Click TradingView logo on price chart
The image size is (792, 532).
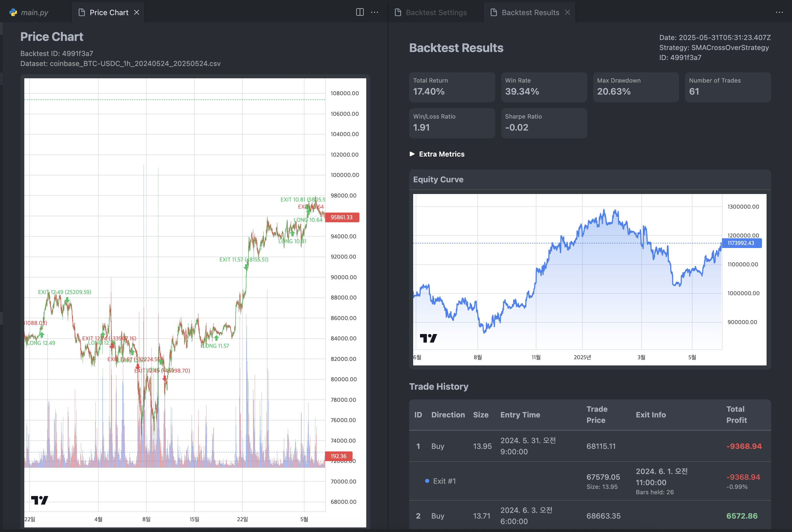[40, 500]
